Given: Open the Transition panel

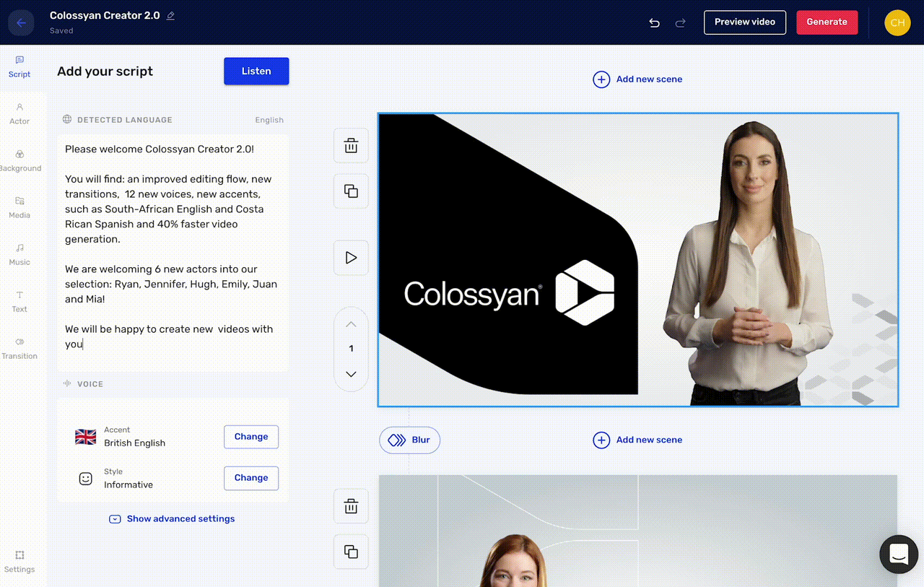Looking at the screenshot, I should (x=19, y=349).
